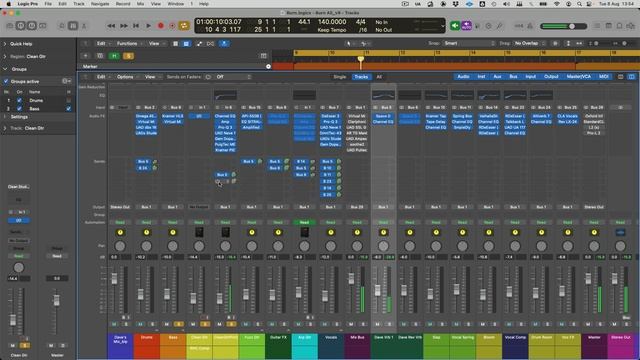
Task: Collapse the Groups section
Action: 5,69
